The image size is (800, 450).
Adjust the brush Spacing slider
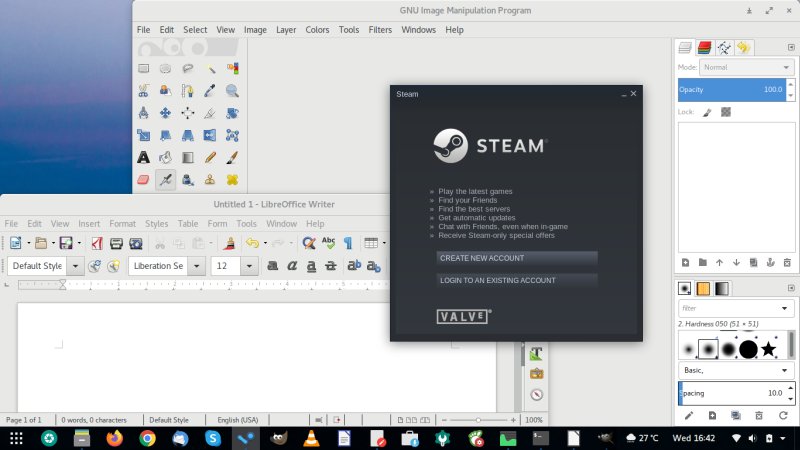pyautogui.click(x=732, y=393)
